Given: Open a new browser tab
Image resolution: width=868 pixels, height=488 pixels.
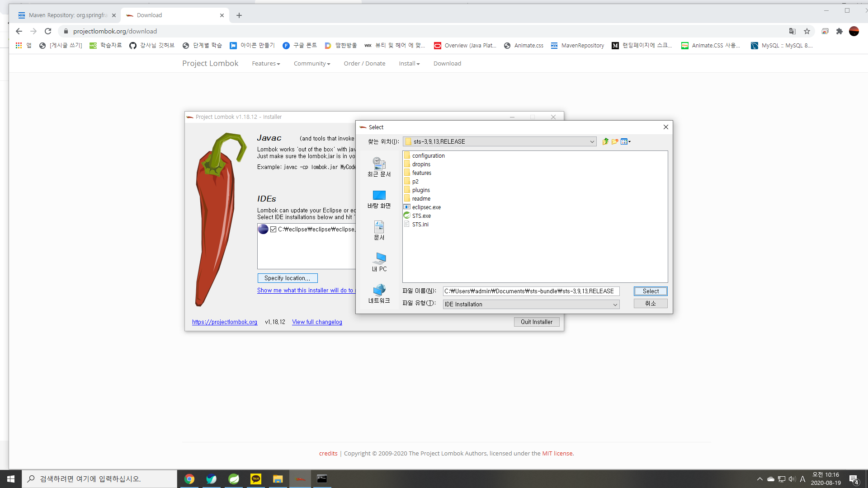Looking at the screenshot, I should pyautogui.click(x=239, y=15).
